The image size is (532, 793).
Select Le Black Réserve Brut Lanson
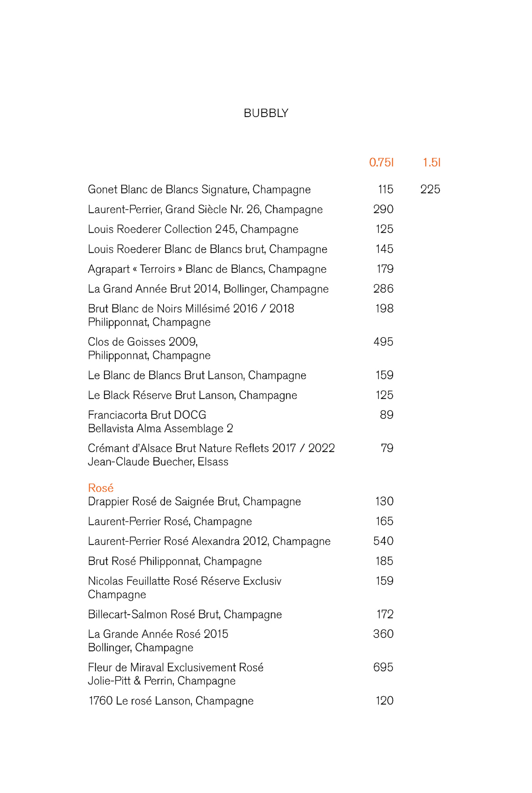coord(192,395)
